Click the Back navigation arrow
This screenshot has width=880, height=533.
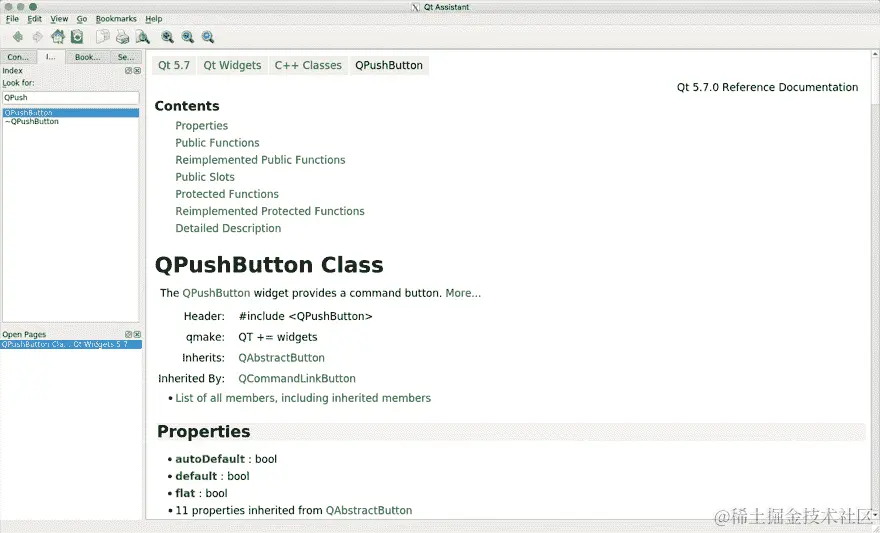(x=18, y=37)
